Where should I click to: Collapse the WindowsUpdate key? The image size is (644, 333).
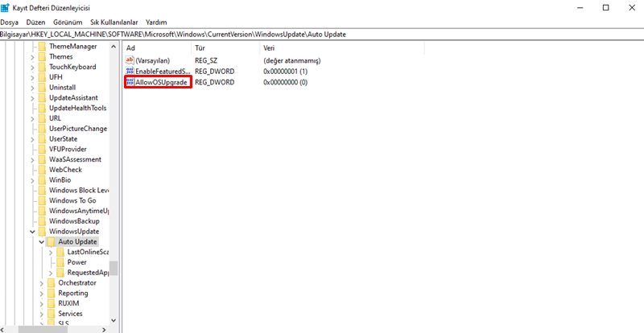tap(32, 232)
